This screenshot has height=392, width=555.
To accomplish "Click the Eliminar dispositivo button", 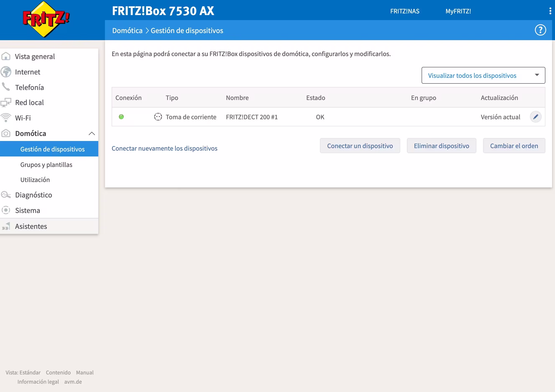I will click(x=441, y=146).
